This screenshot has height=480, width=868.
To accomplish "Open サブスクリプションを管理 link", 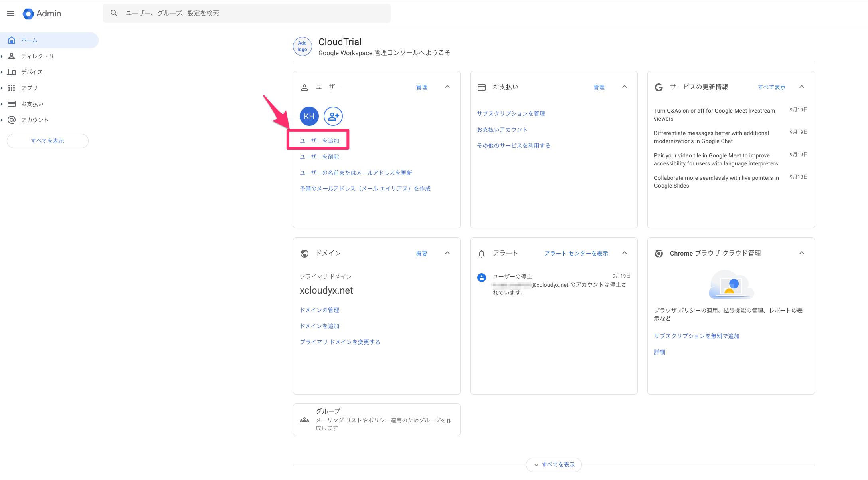I will point(511,113).
